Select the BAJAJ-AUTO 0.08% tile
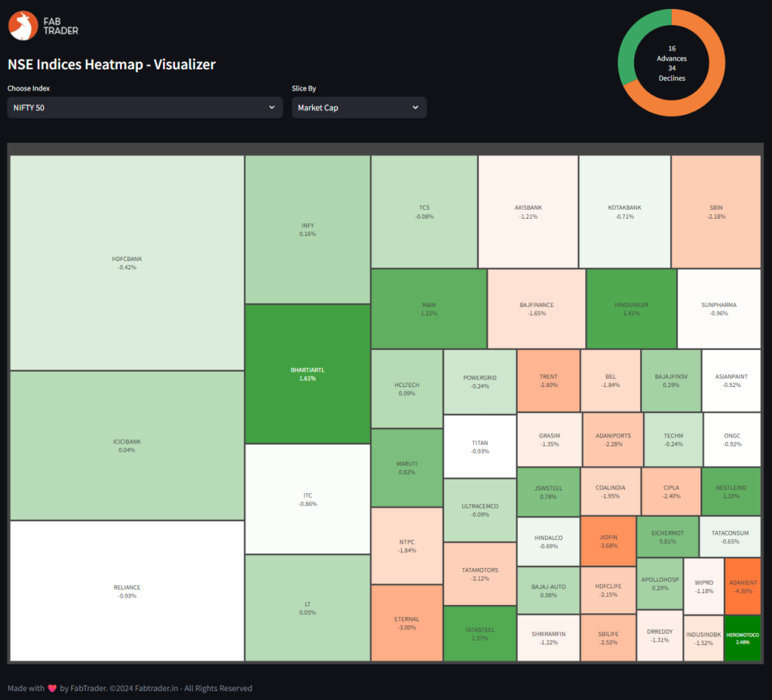The width and height of the screenshot is (772, 700). coord(549,590)
